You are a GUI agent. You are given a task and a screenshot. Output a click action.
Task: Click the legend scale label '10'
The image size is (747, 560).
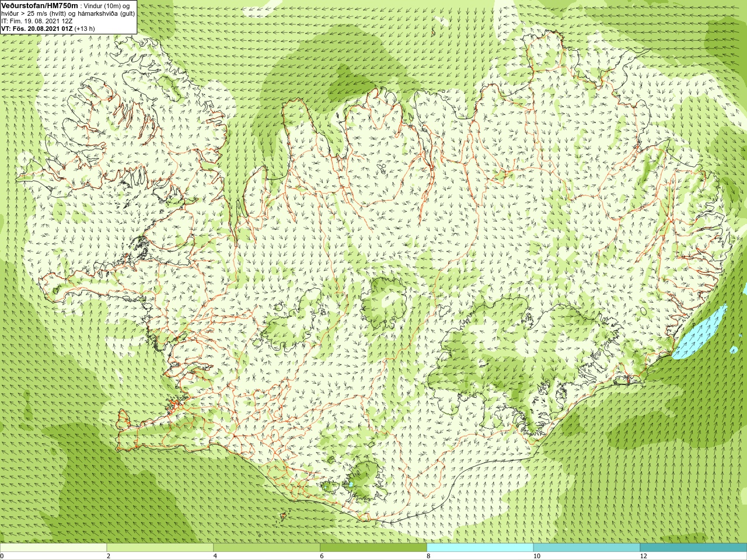coord(537,556)
